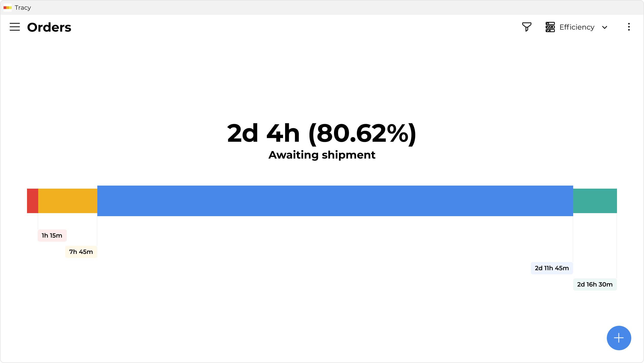Open the filter funnel icon
The image size is (644, 363).
click(527, 27)
